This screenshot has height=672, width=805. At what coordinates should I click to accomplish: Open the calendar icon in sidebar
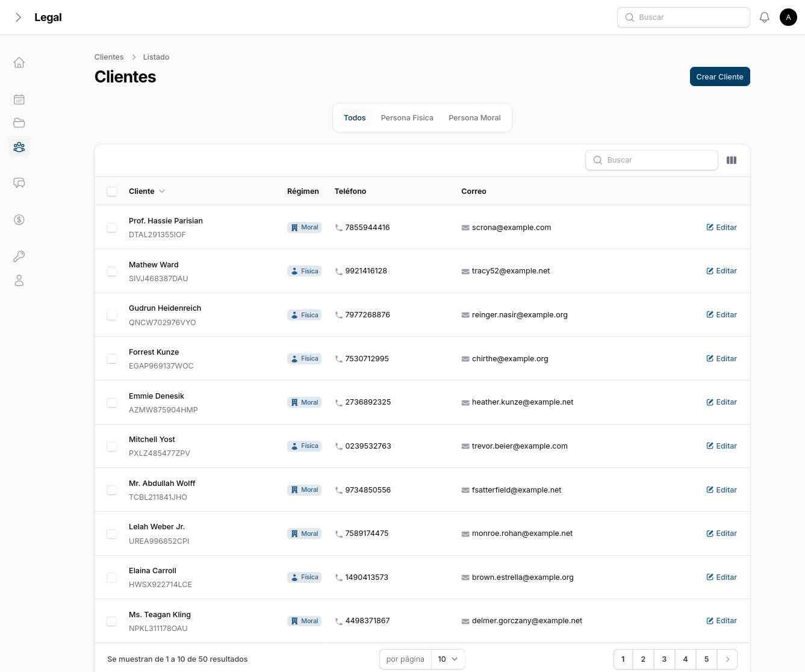(x=19, y=99)
